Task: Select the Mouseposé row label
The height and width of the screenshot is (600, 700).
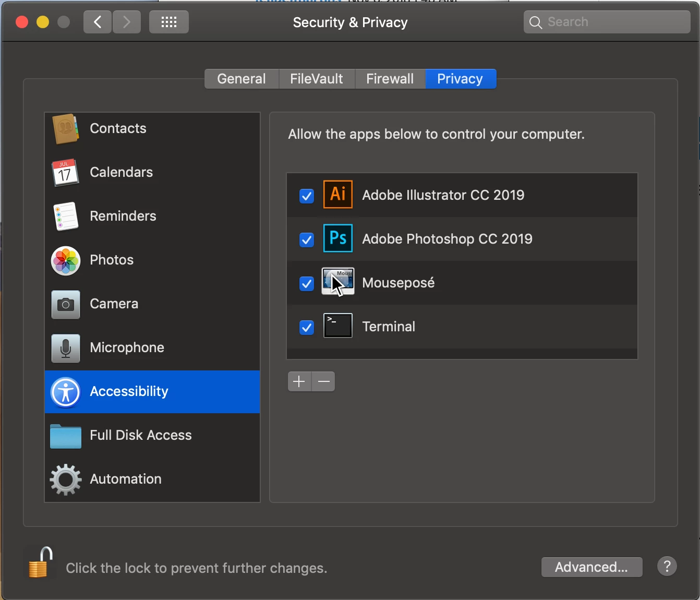Action: (x=399, y=283)
